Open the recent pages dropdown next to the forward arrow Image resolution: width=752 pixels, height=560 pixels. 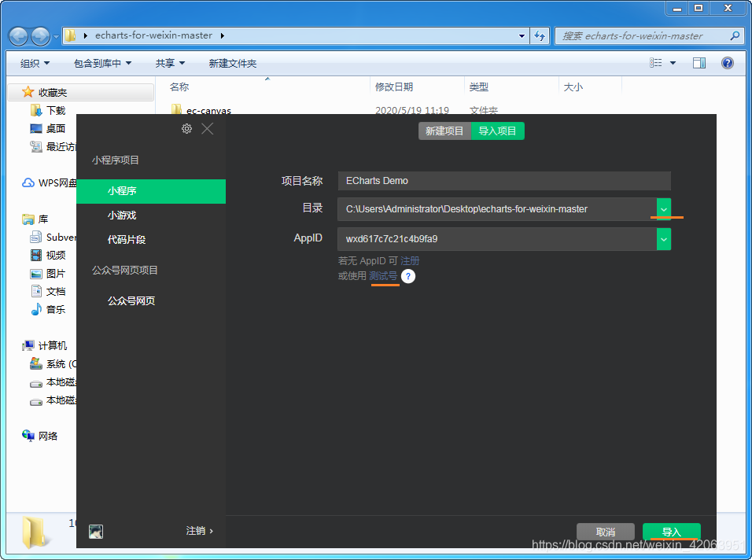(x=56, y=36)
